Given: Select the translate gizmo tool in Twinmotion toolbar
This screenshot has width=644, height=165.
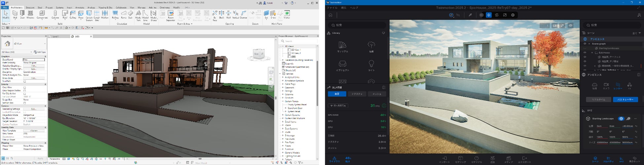Looking at the screenshot, I should click(x=489, y=15).
